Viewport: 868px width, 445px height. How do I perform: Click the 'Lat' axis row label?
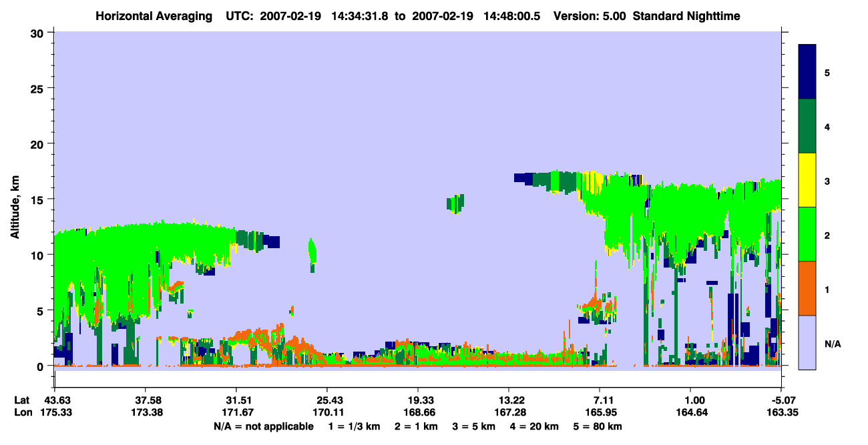click(x=22, y=400)
